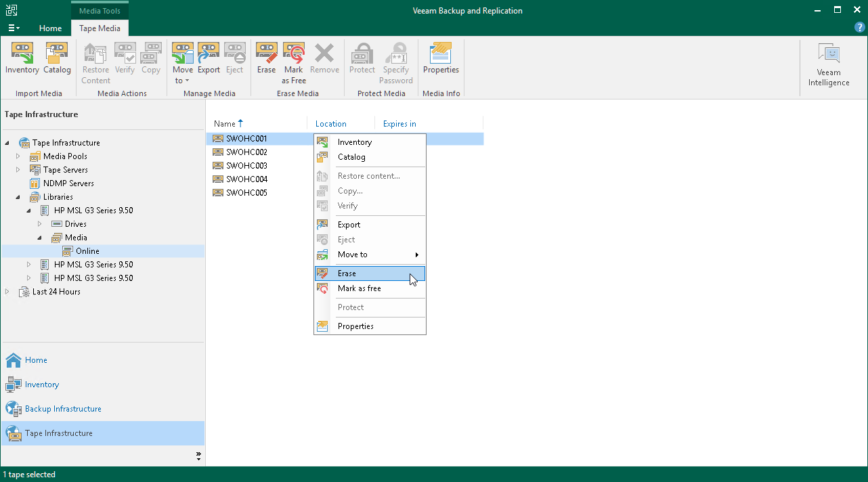Expand the Media Pools tree node
This screenshot has height=482, width=868.
pyautogui.click(x=18, y=156)
